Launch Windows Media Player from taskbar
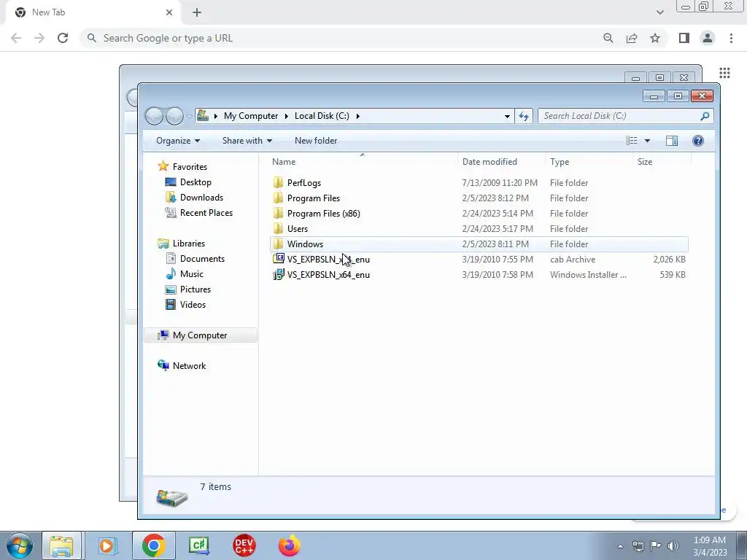The image size is (747, 560). tap(108, 545)
